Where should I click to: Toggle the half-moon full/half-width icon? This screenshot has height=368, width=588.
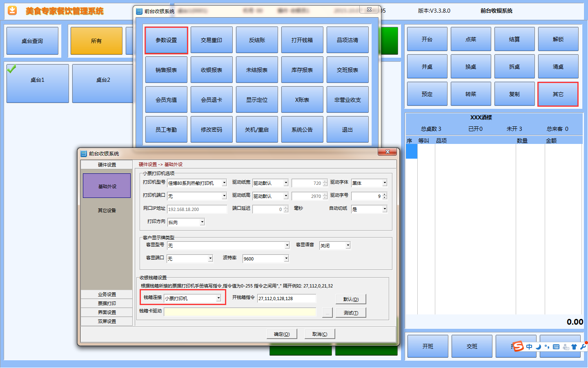(x=538, y=347)
